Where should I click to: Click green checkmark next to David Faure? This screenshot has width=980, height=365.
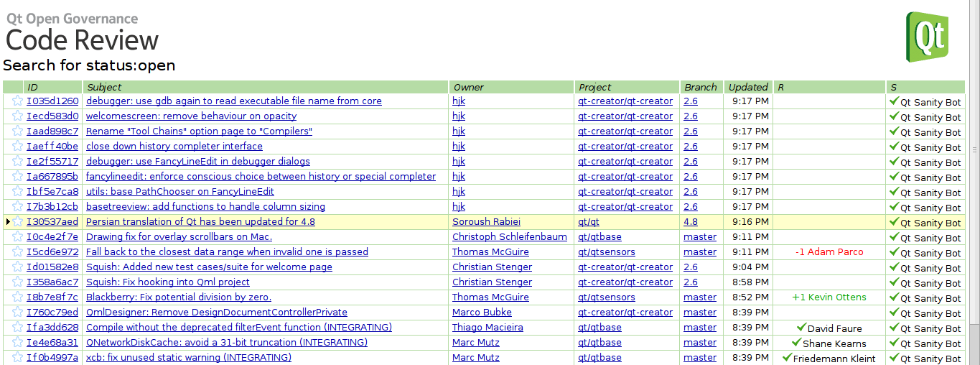pyautogui.click(x=801, y=328)
